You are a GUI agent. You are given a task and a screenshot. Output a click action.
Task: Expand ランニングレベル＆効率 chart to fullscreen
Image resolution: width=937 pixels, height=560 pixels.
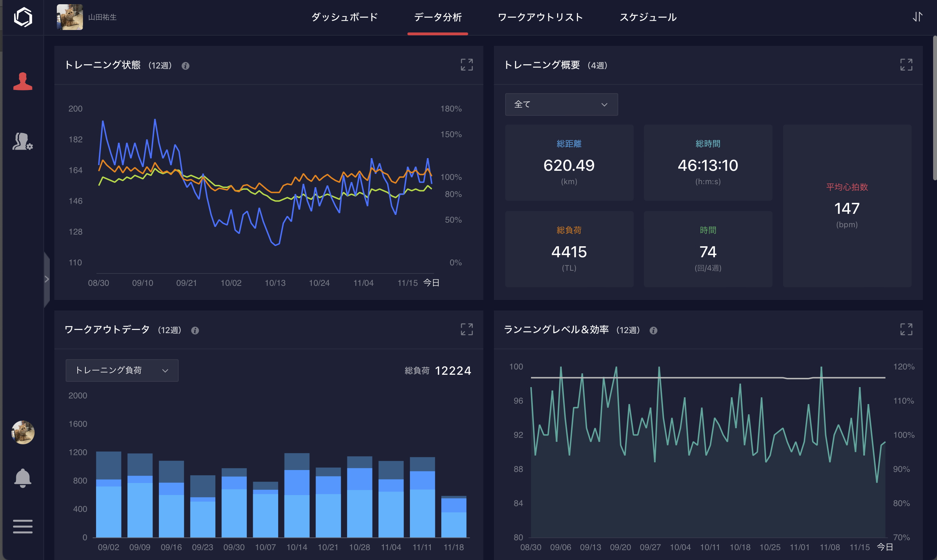(906, 329)
